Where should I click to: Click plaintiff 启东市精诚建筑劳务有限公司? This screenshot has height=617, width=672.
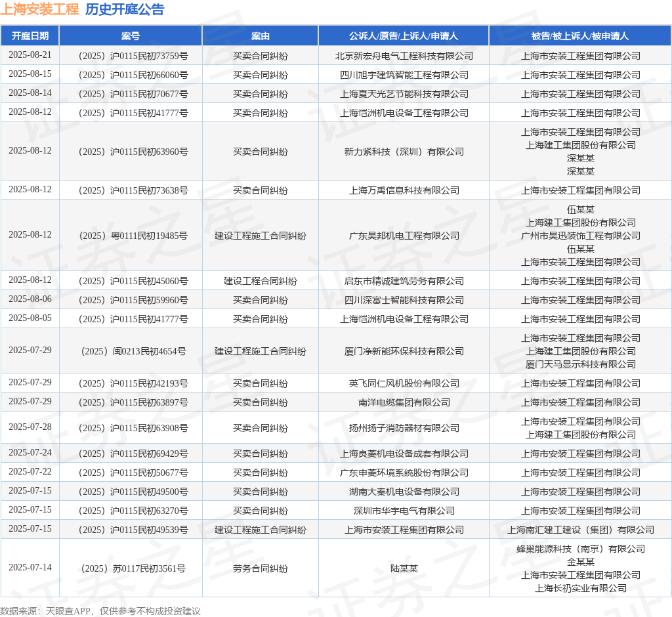(404, 281)
